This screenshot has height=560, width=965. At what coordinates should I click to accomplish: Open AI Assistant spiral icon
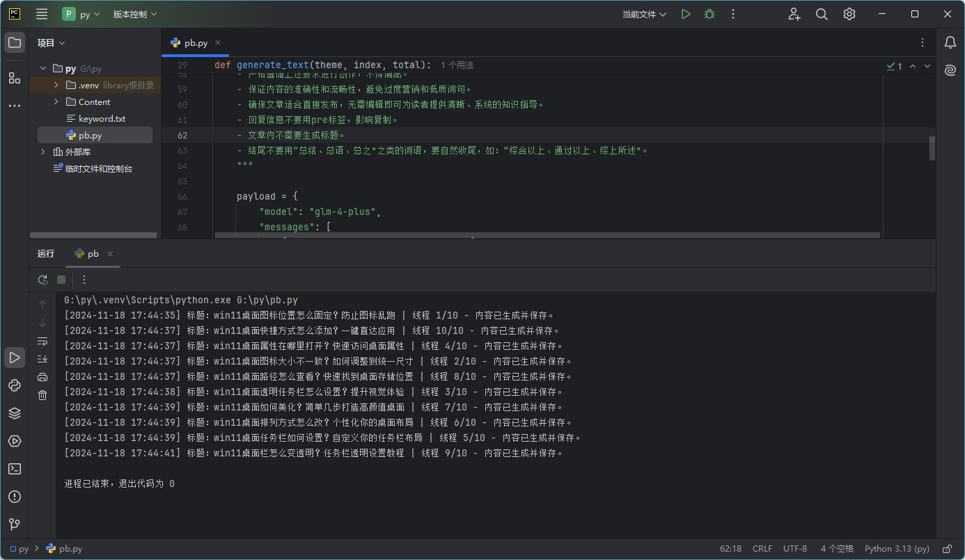(x=950, y=70)
